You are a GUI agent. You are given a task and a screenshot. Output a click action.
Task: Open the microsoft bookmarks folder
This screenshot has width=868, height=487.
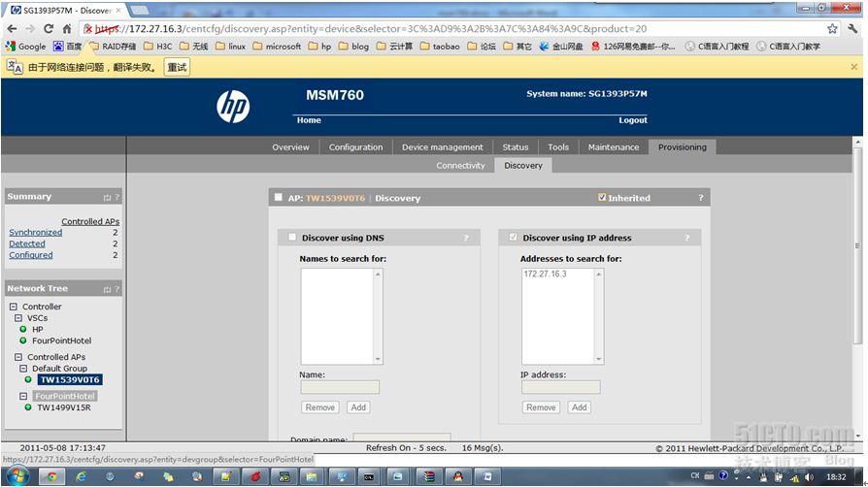coord(277,47)
